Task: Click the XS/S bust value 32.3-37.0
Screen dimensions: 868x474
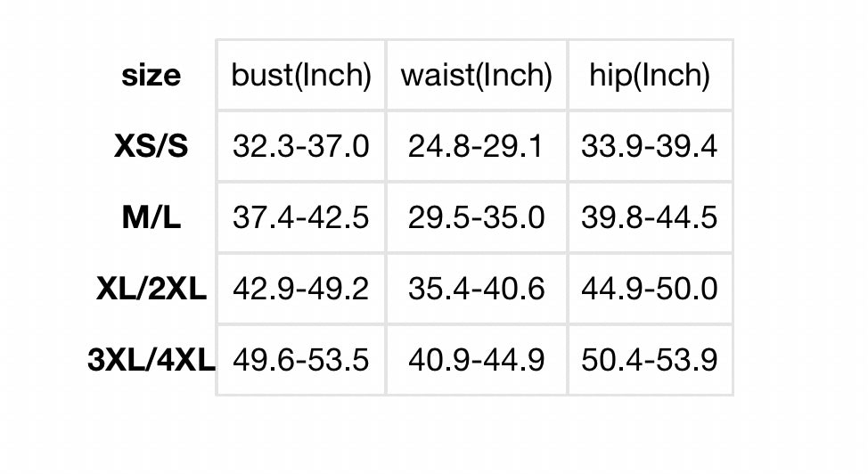Action: 301,146
